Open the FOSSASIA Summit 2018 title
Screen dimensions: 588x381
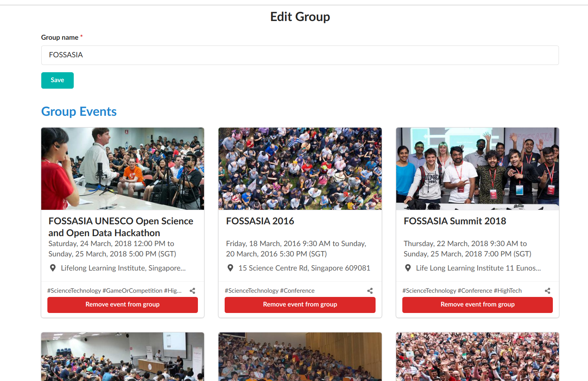point(455,221)
